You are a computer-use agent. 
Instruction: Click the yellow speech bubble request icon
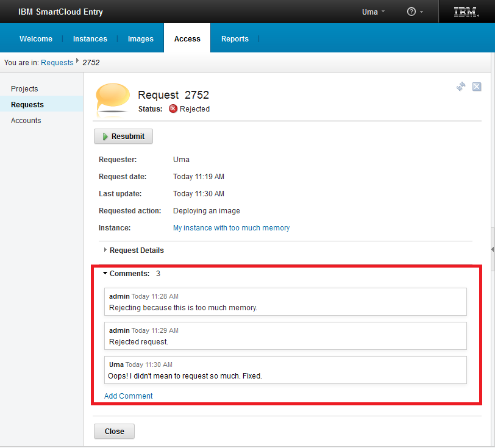point(113,99)
